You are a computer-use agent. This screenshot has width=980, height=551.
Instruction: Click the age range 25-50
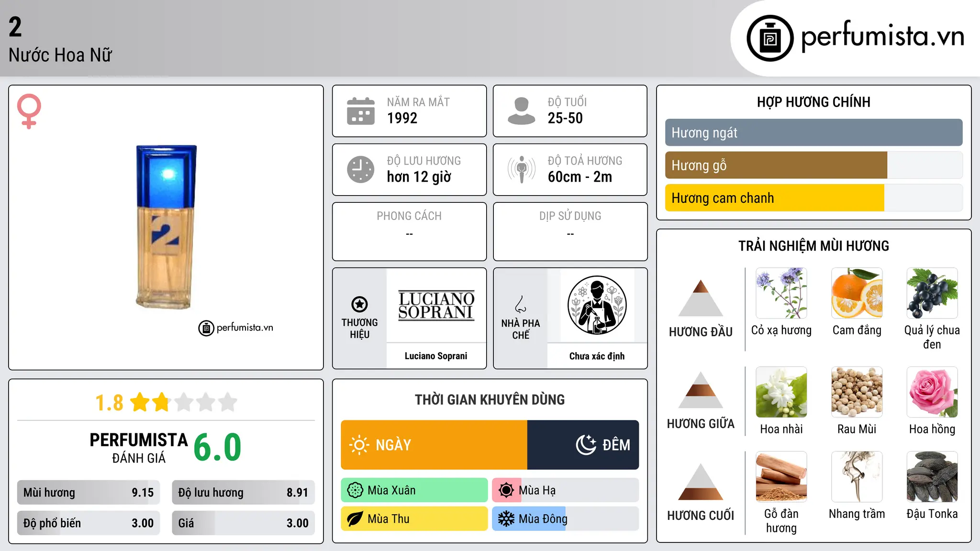click(x=565, y=118)
